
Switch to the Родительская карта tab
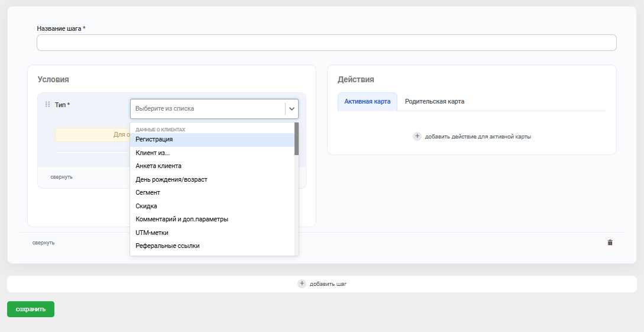[434, 102]
